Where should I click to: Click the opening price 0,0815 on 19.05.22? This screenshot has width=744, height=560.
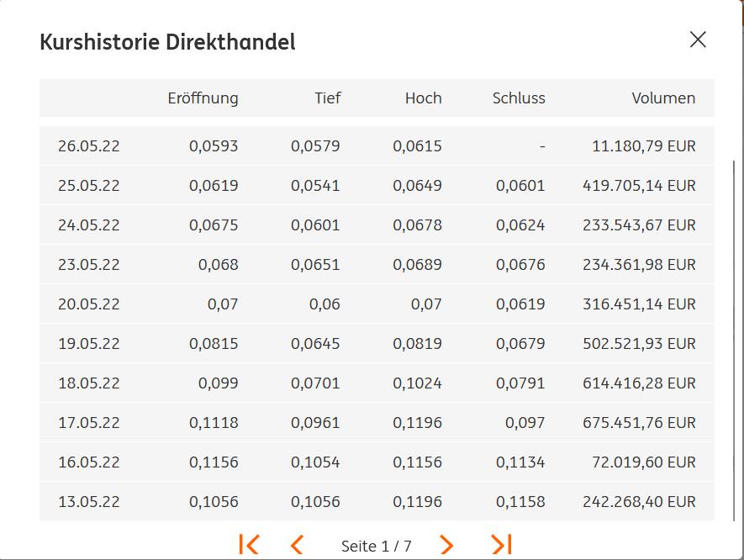pyautogui.click(x=215, y=343)
